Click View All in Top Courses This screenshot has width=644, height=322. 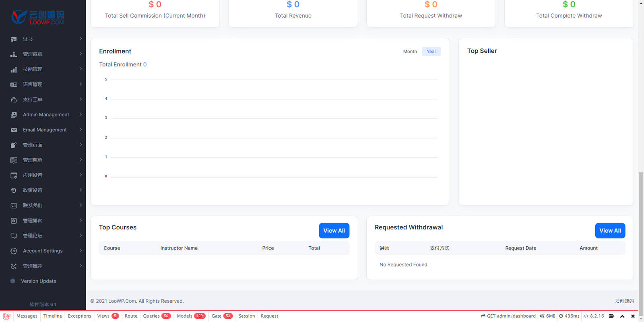pyautogui.click(x=334, y=231)
